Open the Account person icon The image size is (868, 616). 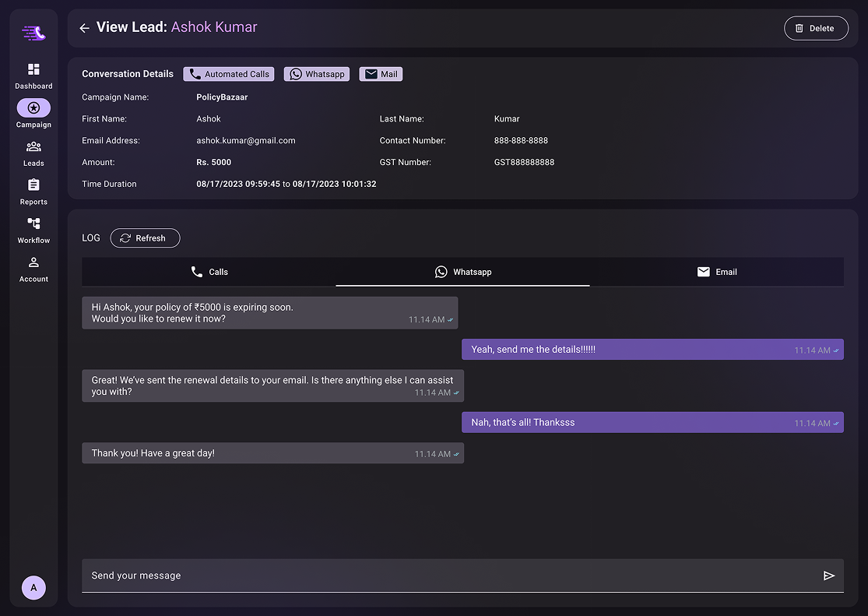[x=33, y=262]
